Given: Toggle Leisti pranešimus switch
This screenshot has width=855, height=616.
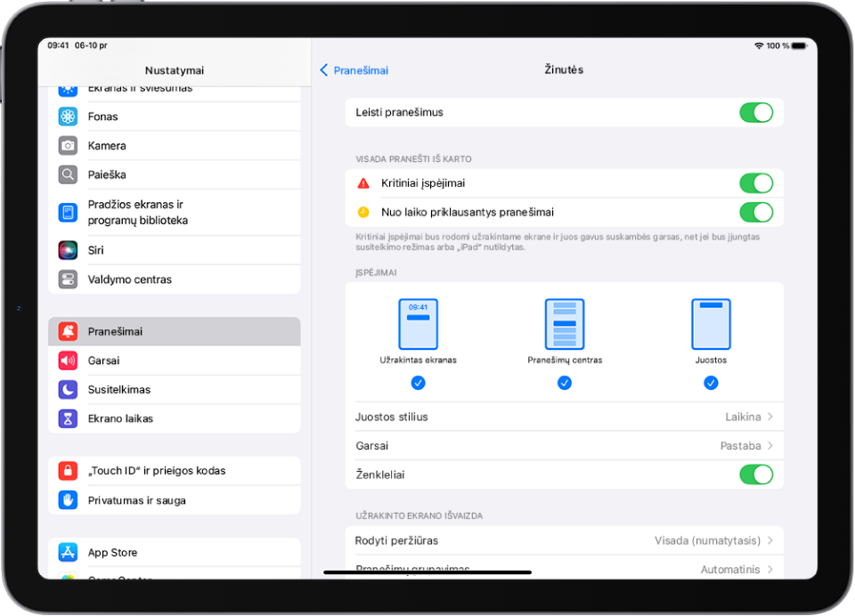Looking at the screenshot, I should [756, 112].
